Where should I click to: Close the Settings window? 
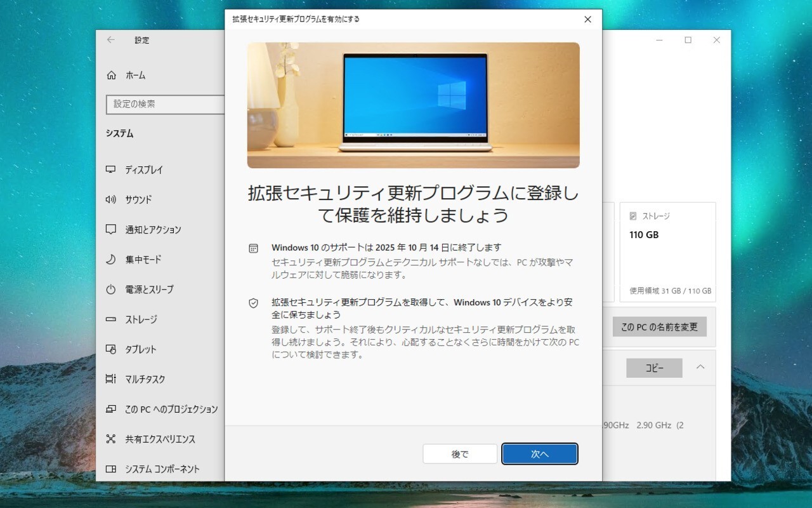click(x=716, y=40)
